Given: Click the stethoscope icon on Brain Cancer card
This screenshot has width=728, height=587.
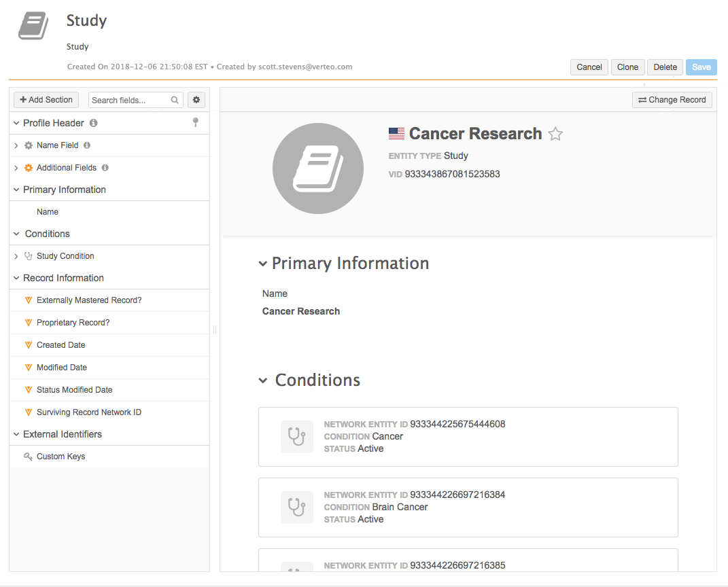Looking at the screenshot, I should tap(296, 507).
